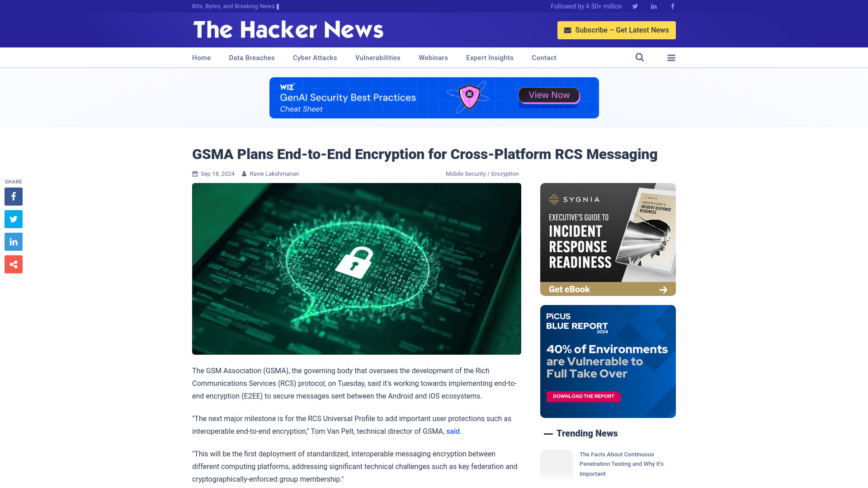Click the LinkedIn share icon

point(13,241)
